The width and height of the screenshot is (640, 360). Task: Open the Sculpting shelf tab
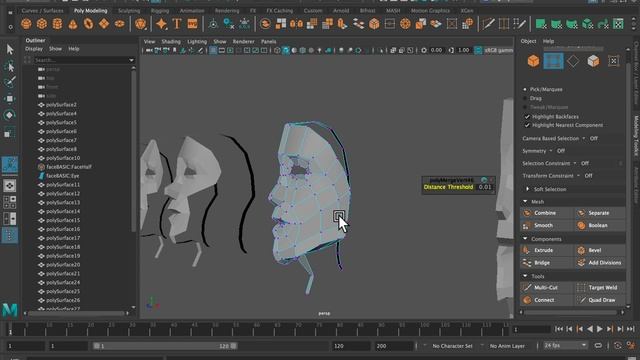pyautogui.click(x=129, y=11)
